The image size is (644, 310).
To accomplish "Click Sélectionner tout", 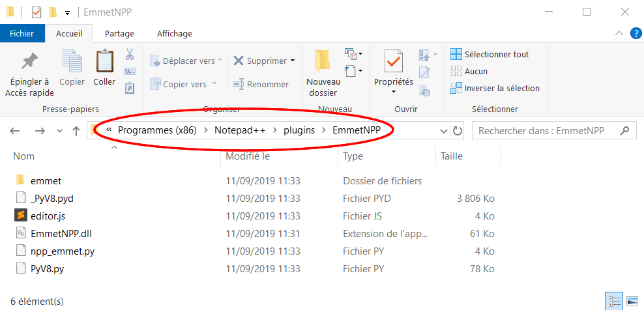I will [x=489, y=54].
